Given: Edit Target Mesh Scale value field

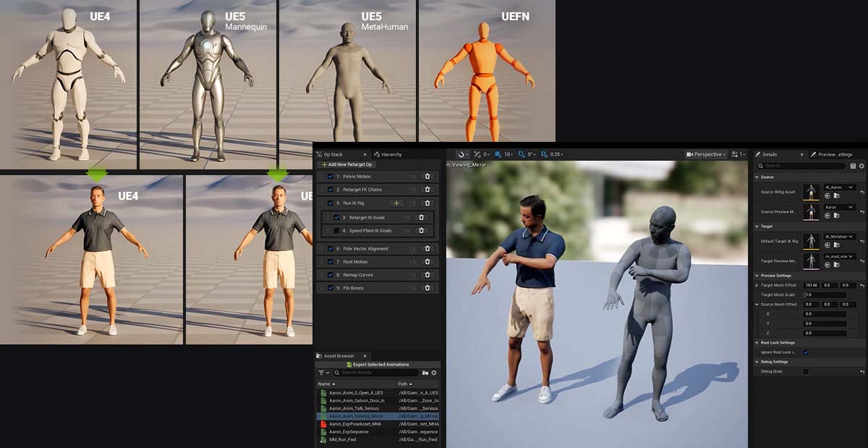Looking at the screenshot, I should [825, 295].
